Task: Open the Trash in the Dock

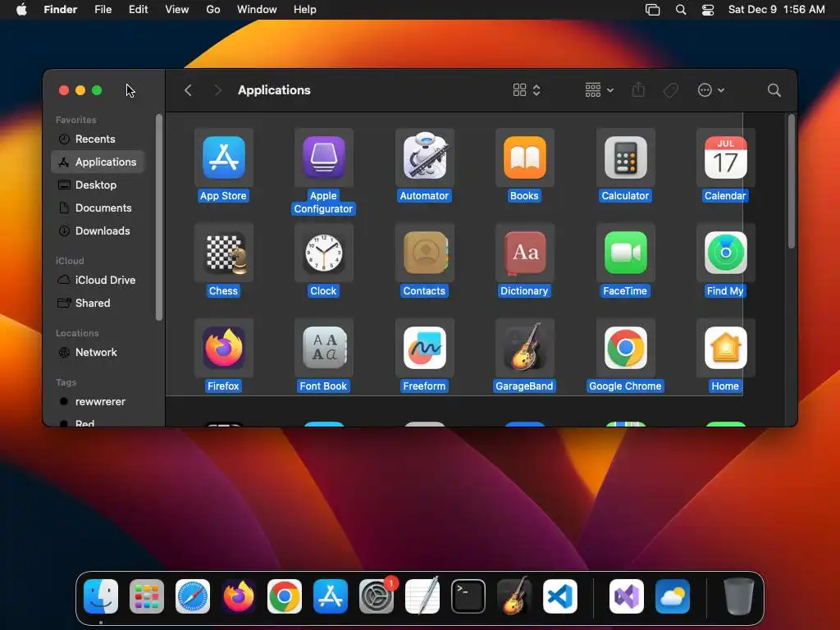Action: tap(739, 596)
